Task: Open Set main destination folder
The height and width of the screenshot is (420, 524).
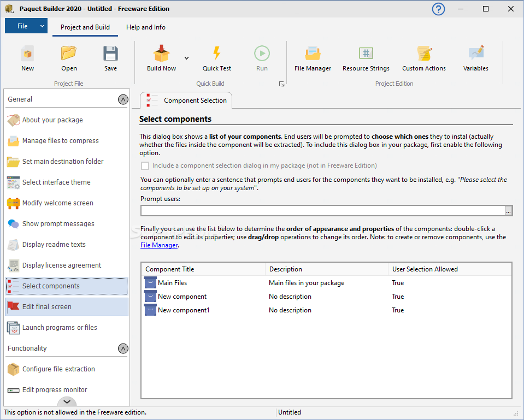Action: point(67,161)
